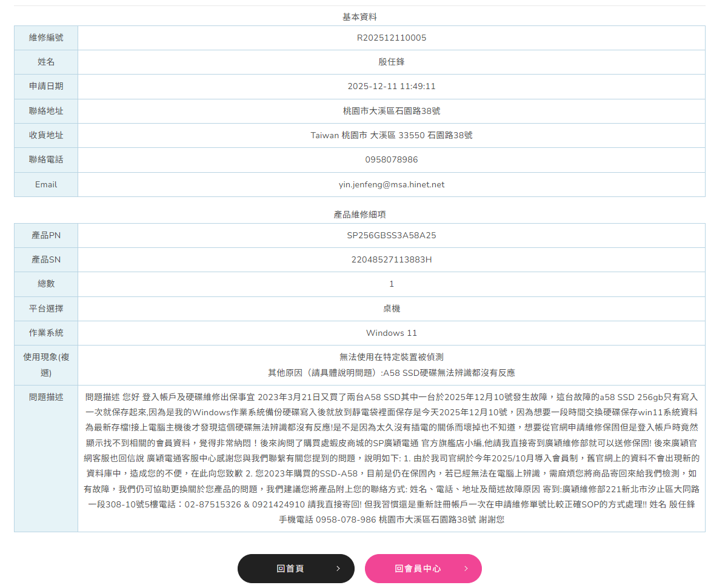Click the product SN value 22048527113883H

pos(391,260)
